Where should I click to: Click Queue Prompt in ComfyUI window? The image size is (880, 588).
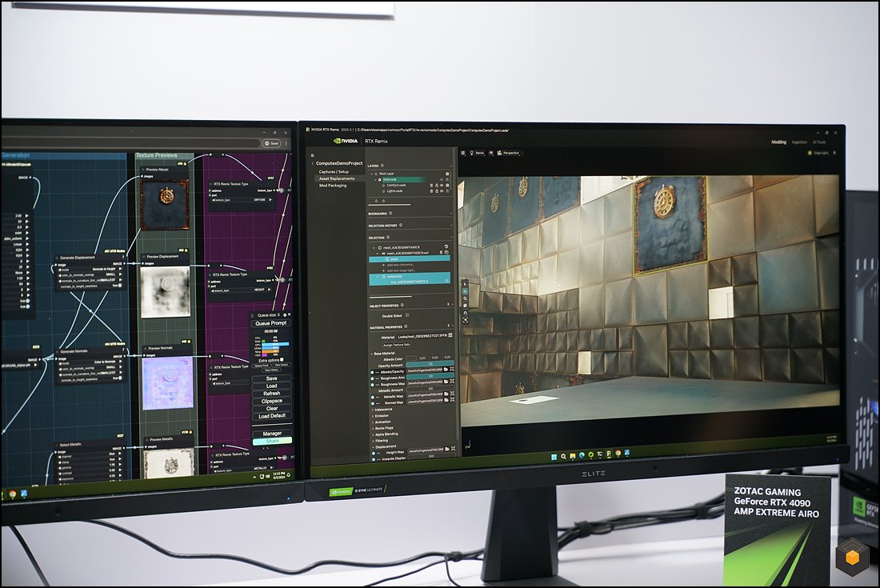[x=271, y=323]
